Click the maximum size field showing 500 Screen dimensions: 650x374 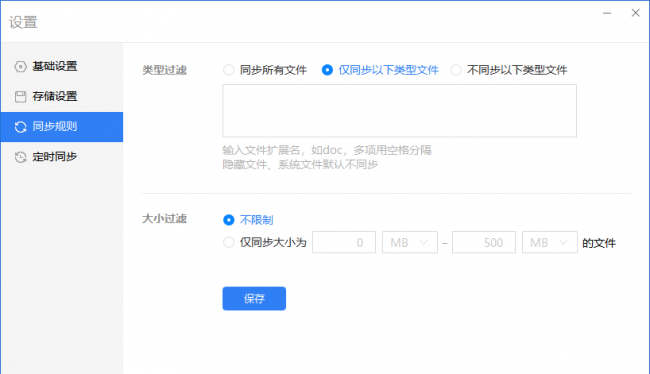click(x=484, y=242)
